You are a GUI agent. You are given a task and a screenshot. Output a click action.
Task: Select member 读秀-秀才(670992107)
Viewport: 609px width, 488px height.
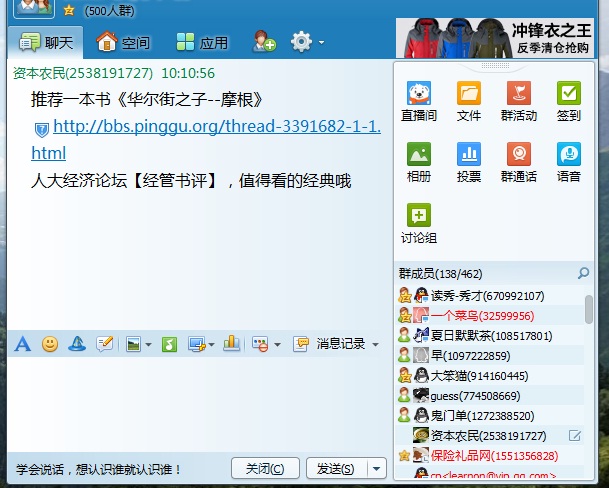pyautogui.click(x=490, y=296)
